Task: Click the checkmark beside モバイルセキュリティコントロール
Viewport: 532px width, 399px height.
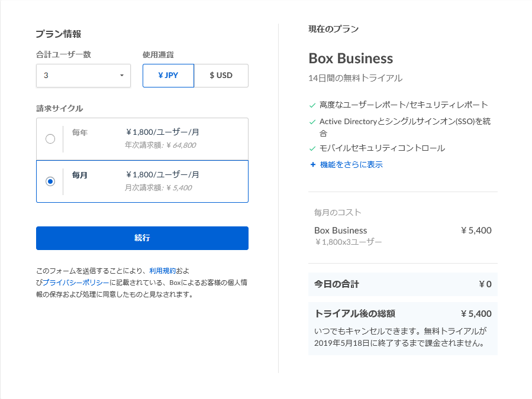Action: (x=312, y=148)
